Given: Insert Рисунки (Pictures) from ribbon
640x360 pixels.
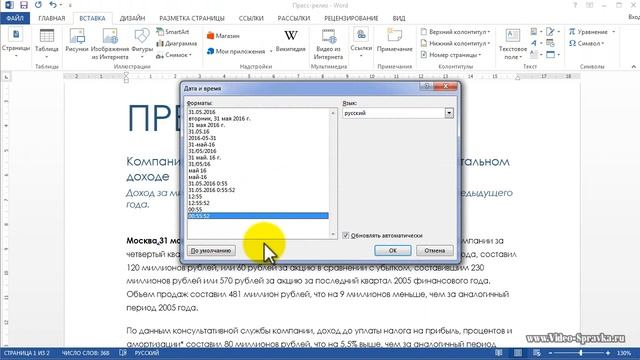Looking at the screenshot, I should [77, 41].
